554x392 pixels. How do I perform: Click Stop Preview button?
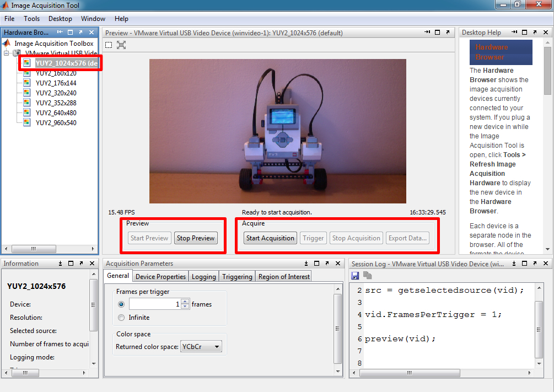point(196,238)
